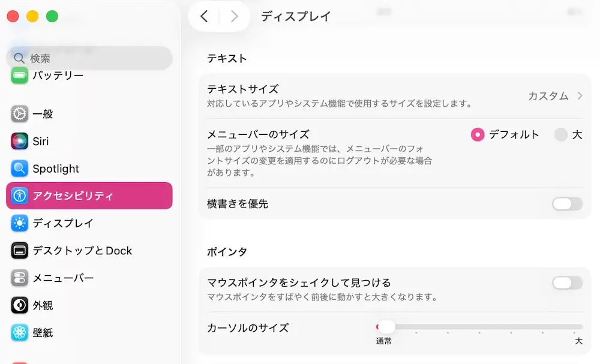600x364 pixels.
Task: Select the General settings icon
Action: [x=19, y=114]
